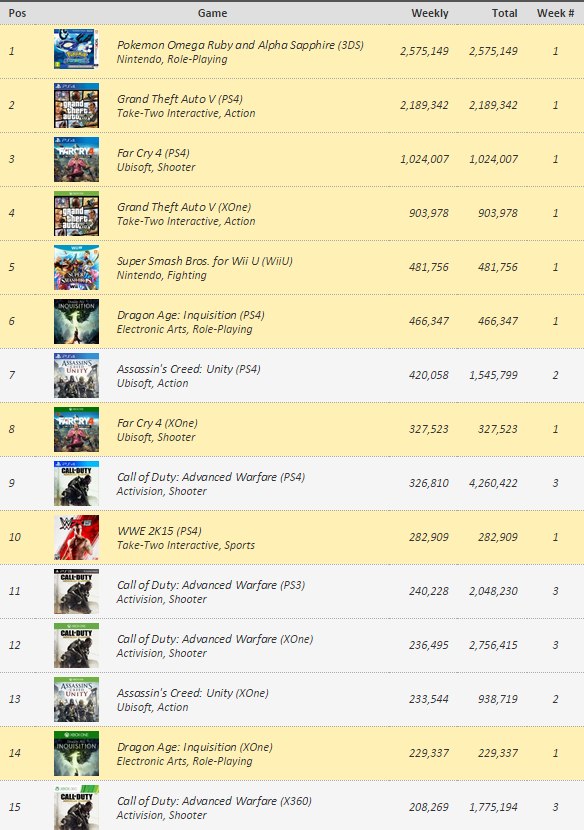The height and width of the screenshot is (830, 584).
Task: Open Pokemon Omega Ruby box art thumbnail
Action: click(76, 49)
